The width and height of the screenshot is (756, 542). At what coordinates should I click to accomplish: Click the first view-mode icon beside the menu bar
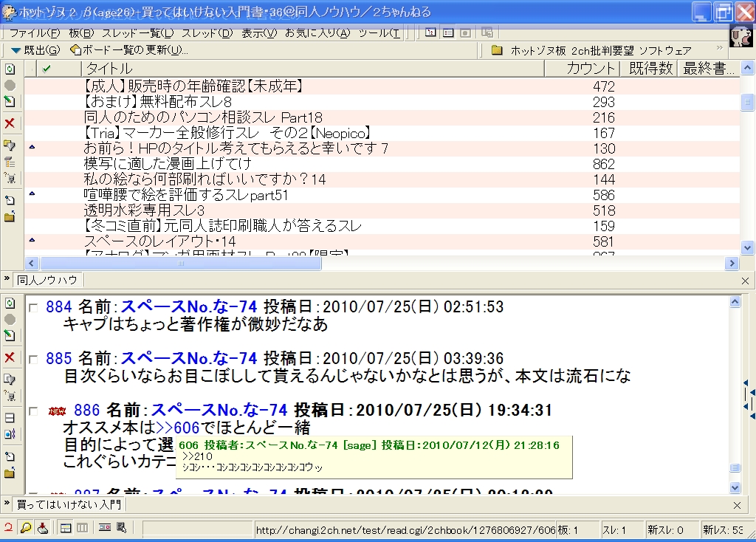(430, 32)
